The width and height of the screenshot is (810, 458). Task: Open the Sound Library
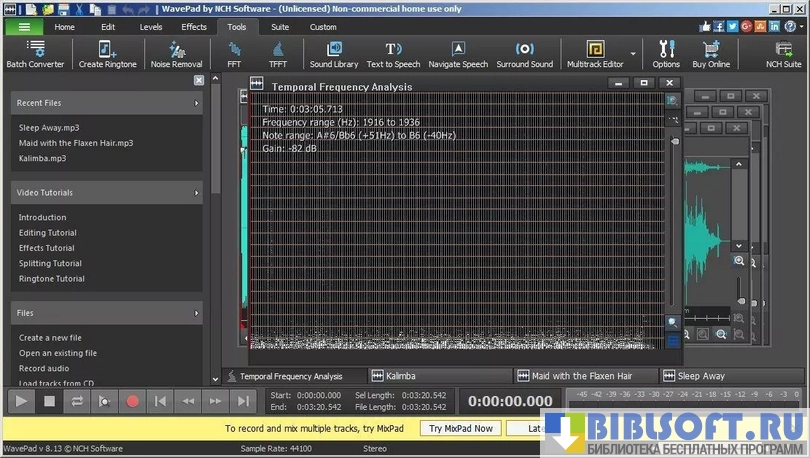[x=334, y=54]
